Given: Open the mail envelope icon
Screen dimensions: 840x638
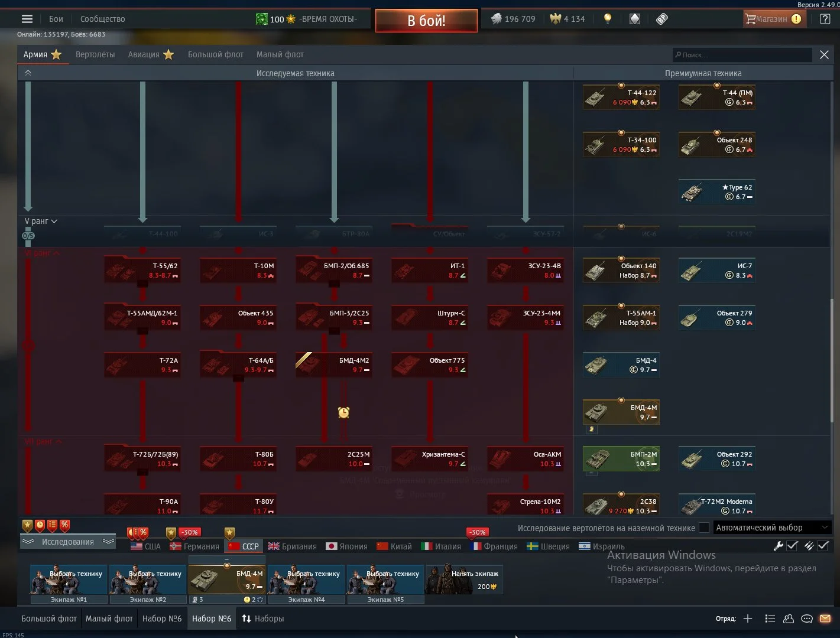Looking at the screenshot, I should coord(825,619).
